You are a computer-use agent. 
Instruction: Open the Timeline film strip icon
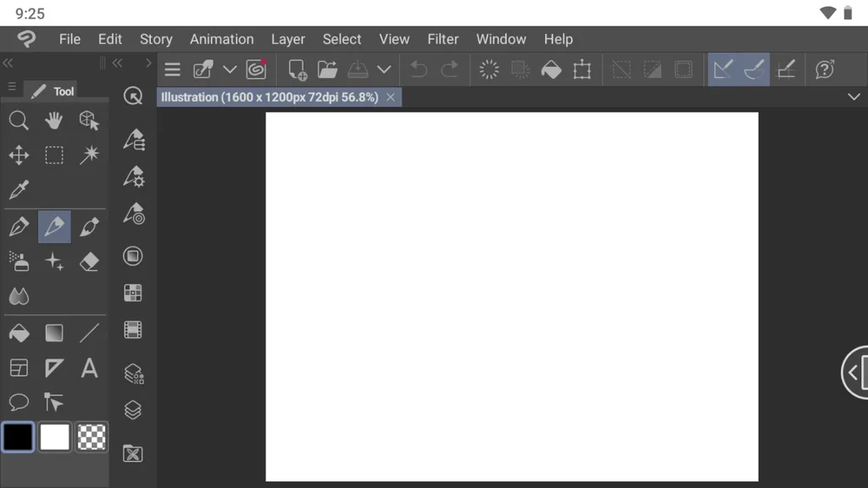(x=133, y=330)
